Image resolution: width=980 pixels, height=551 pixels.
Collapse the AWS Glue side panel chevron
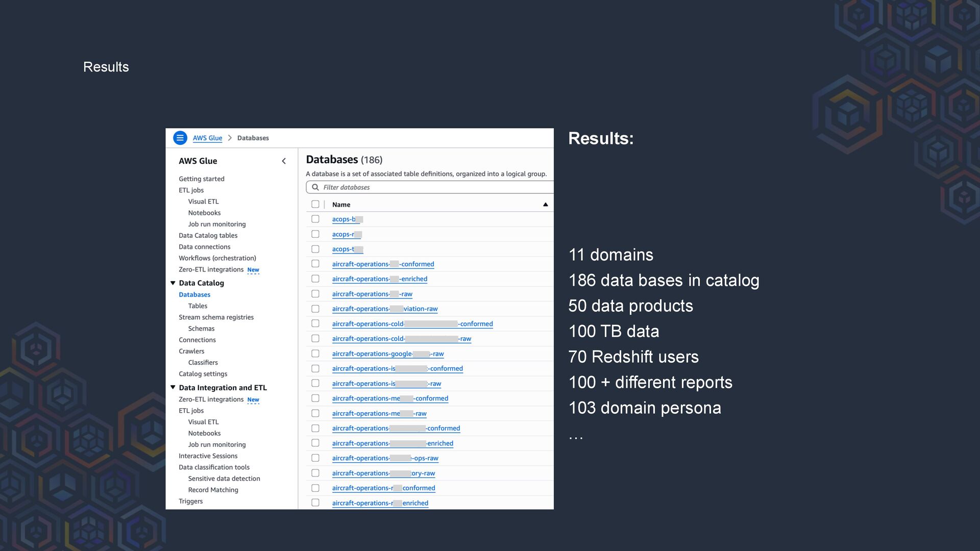pos(284,161)
